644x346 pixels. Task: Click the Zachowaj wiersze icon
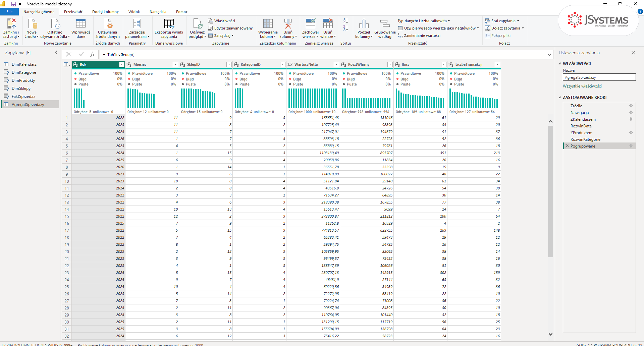310,24
